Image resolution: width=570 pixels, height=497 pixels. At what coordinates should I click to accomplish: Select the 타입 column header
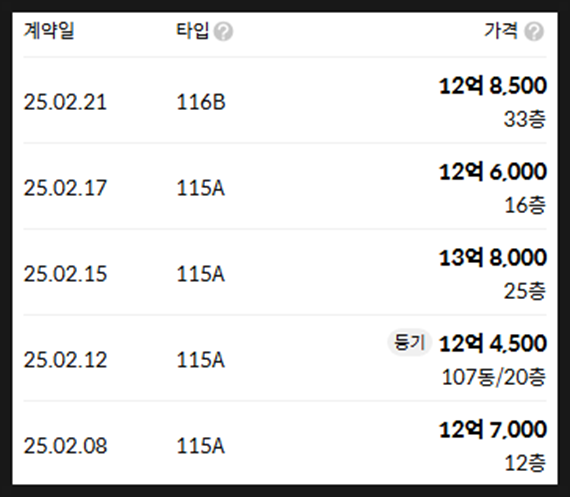tap(193, 31)
